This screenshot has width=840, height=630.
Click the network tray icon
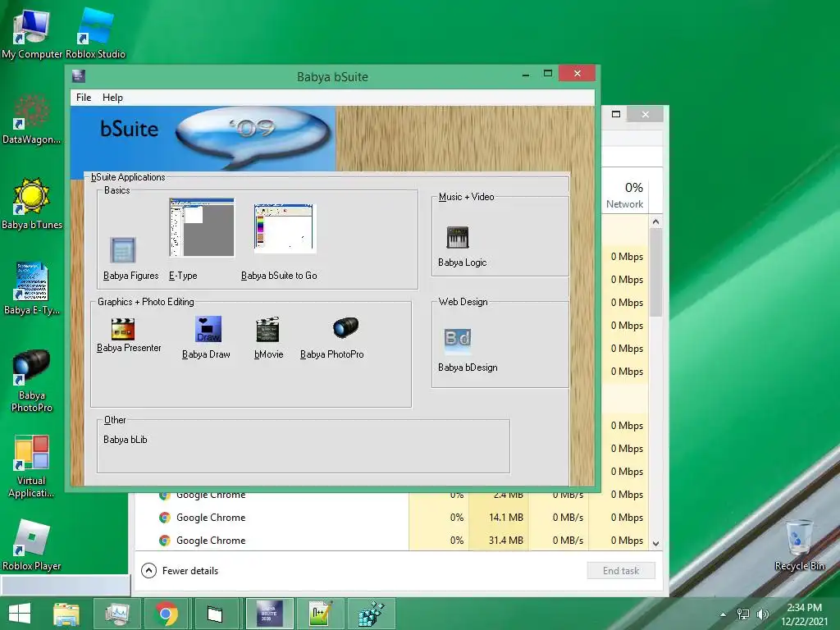743,614
